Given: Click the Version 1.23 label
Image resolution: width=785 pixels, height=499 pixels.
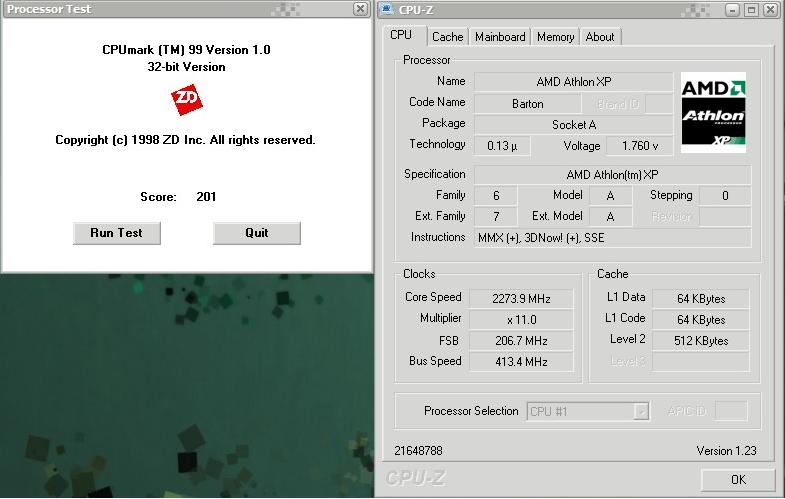Looking at the screenshot, I should point(726,451).
